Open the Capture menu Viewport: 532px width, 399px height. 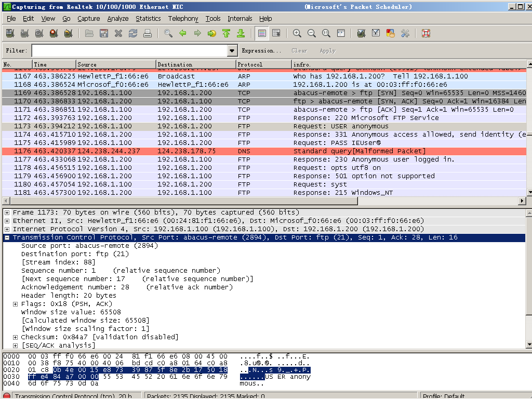[88, 19]
